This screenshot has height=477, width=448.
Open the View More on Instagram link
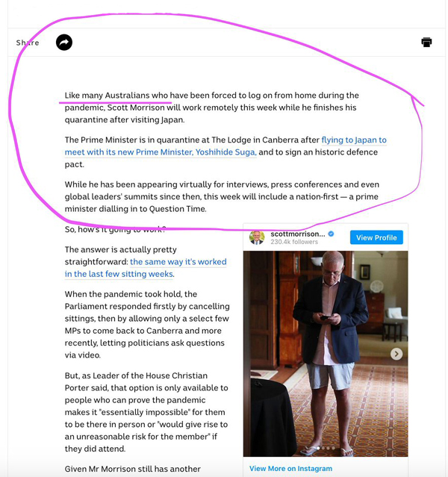click(x=290, y=469)
